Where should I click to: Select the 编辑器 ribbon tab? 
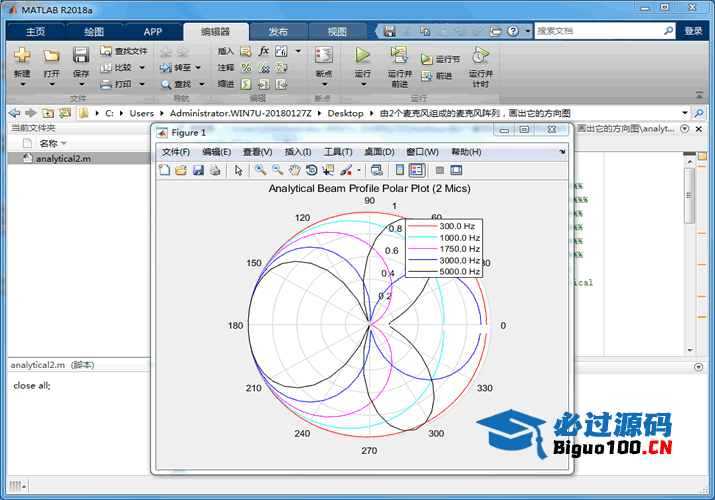click(216, 31)
